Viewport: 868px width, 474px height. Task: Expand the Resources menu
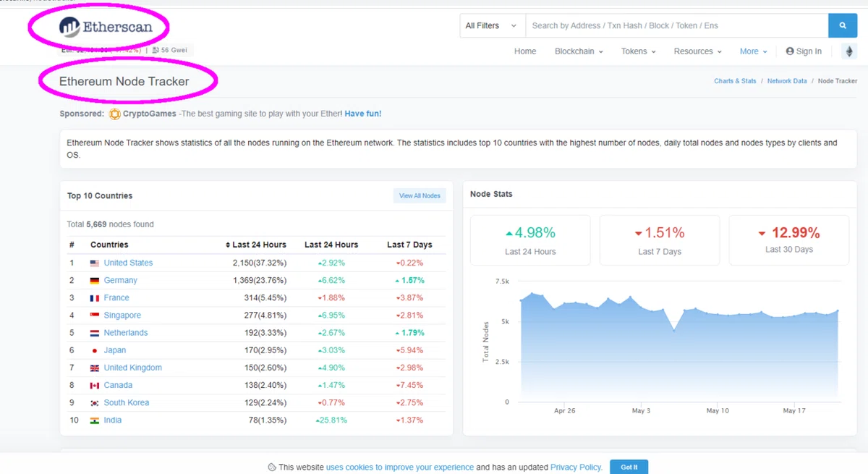[698, 51]
